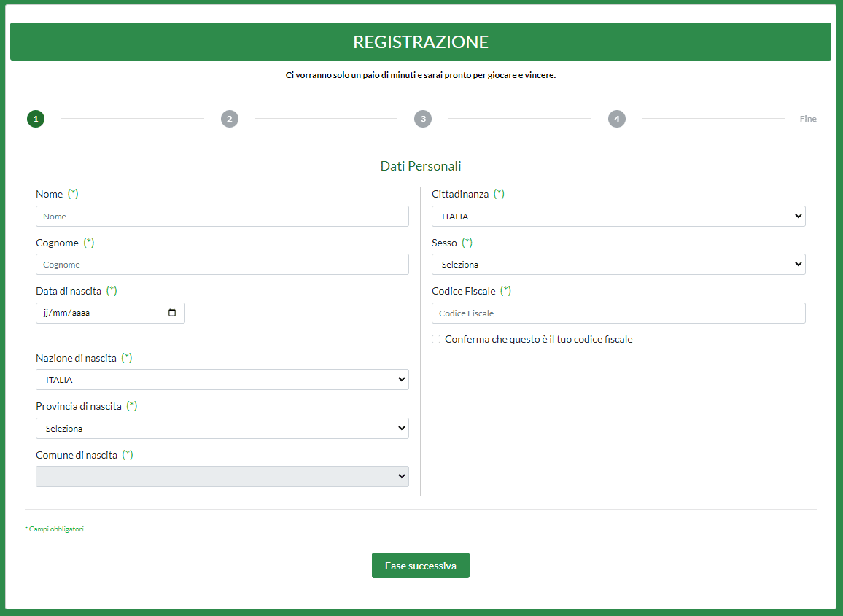Click inside the Cognome input field
843x616 pixels.
pos(222,264)
